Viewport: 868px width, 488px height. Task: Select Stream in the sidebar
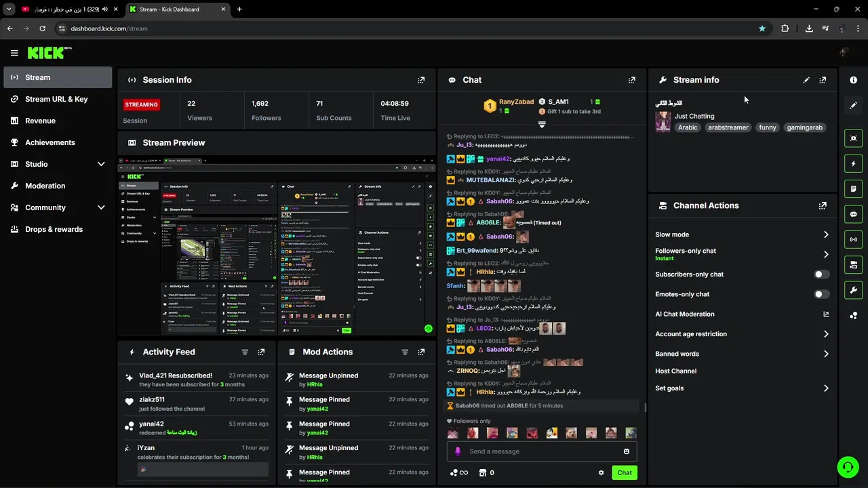pos(58,77)
